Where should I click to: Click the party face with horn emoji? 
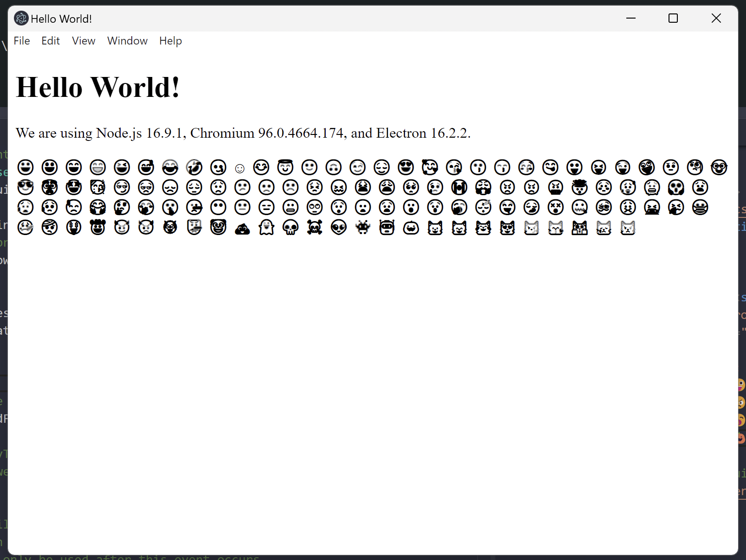[x=98, y=187]
